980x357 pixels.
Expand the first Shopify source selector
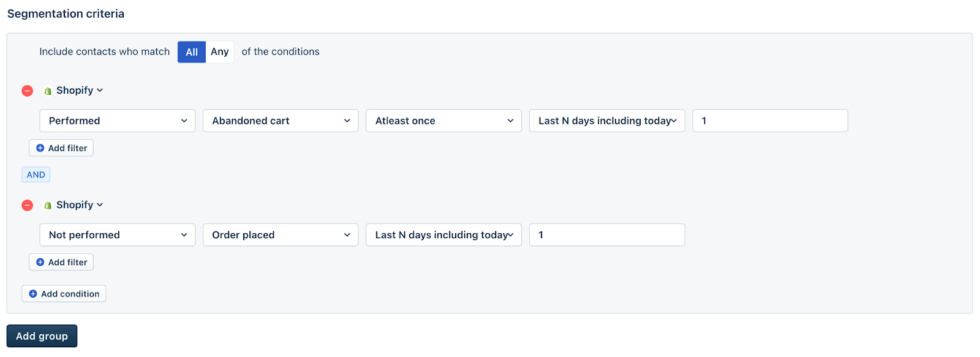(80, 91)
